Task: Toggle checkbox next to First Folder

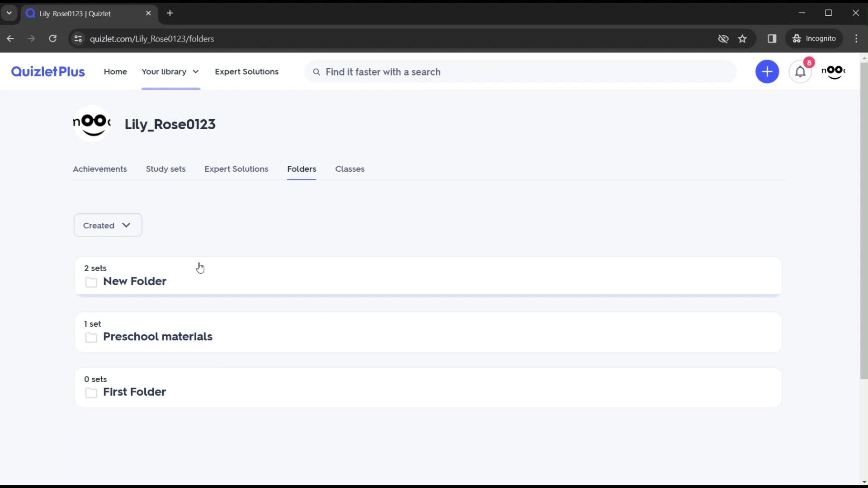Action: click(x=91, y=392)
